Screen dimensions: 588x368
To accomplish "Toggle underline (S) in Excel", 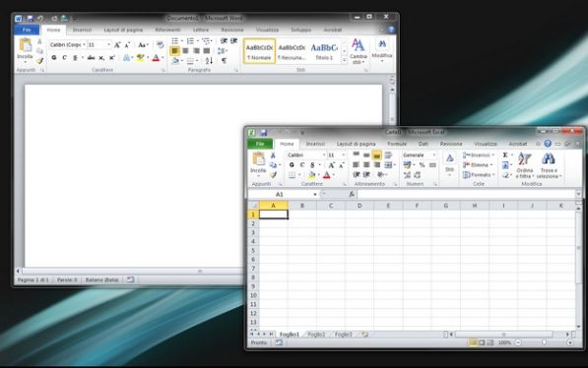I will point(312,165).
